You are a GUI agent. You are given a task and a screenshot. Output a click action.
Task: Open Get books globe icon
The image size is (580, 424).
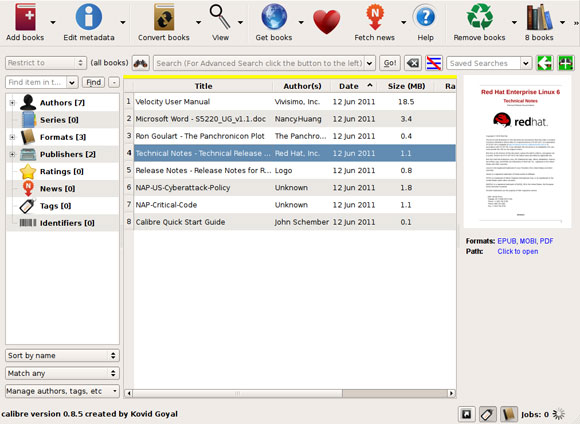[x=274, y=17]
